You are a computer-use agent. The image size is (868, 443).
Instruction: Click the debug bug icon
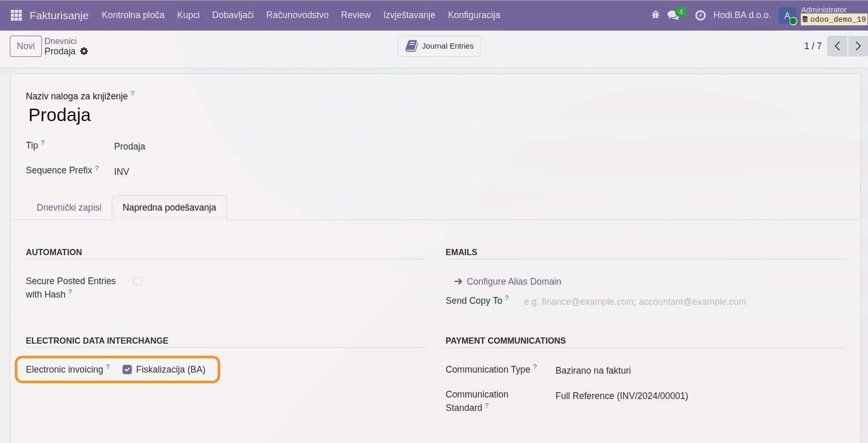[x=656, y=15]
